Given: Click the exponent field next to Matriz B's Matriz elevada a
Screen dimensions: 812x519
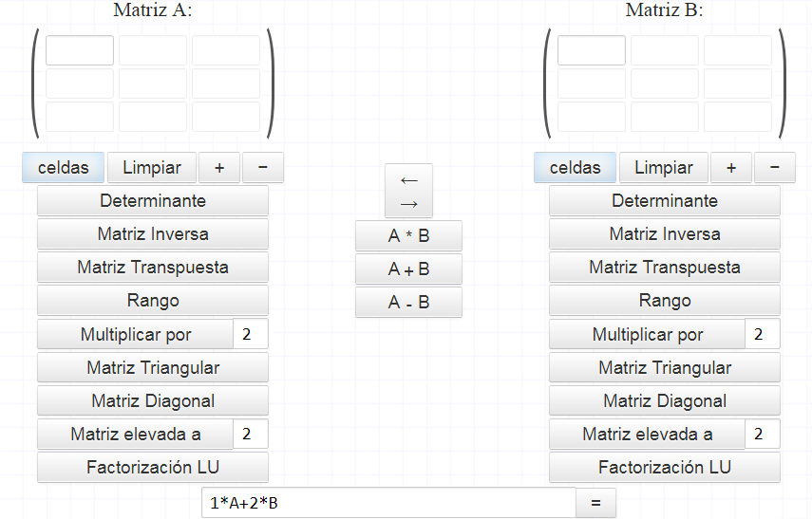Looking at the screenshot, I should pos(762,434).
